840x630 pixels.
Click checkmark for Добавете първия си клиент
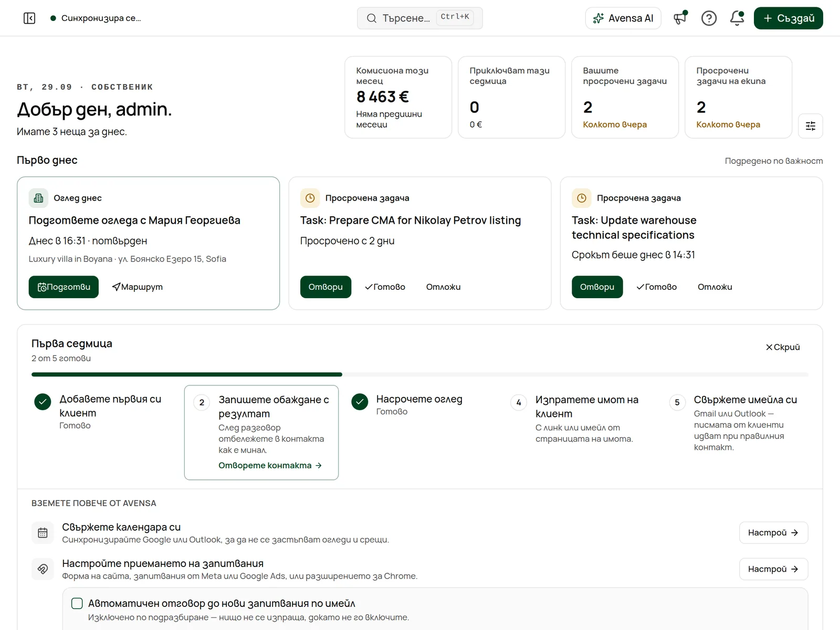coord(43,402)
